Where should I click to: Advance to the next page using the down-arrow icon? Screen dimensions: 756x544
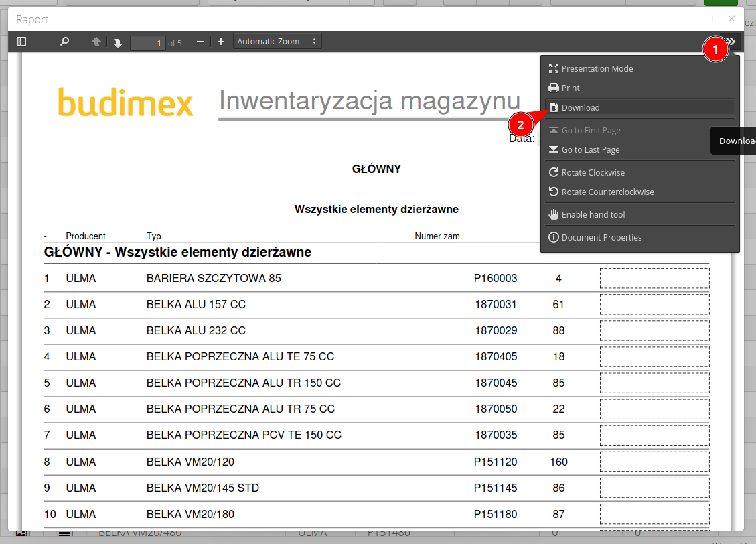pyautogui.click(x=119, y=41)
